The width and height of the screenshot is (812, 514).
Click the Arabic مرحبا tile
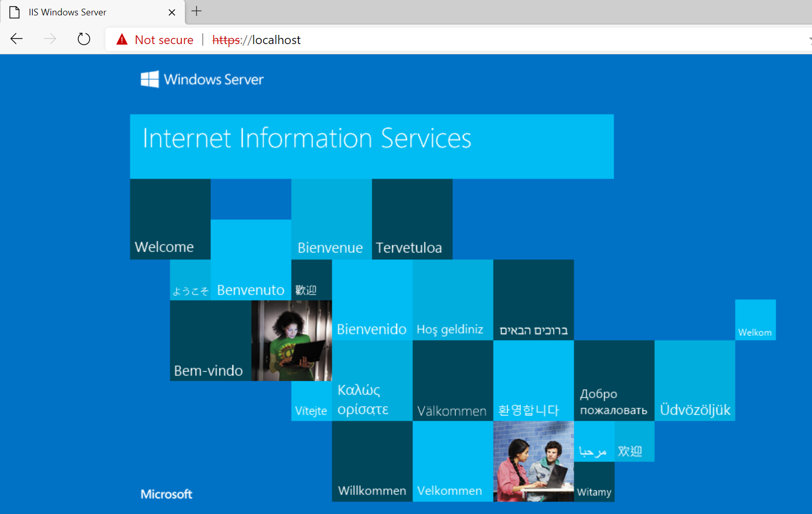point(594,441)
